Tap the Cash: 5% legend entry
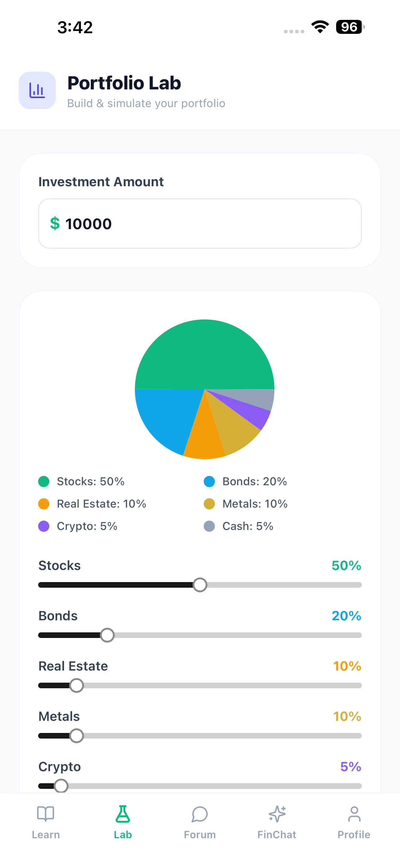The width and height of the screenshot is (400, 868). pos(238,526)
